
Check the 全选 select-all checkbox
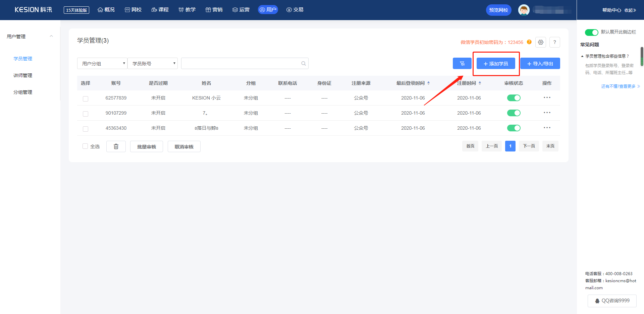tap(85, 146)
